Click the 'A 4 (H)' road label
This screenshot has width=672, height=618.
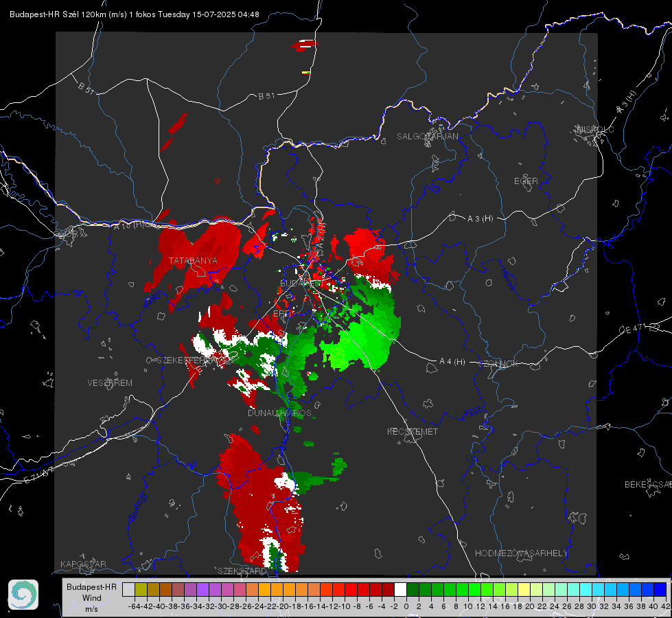[x=452, y=362]
